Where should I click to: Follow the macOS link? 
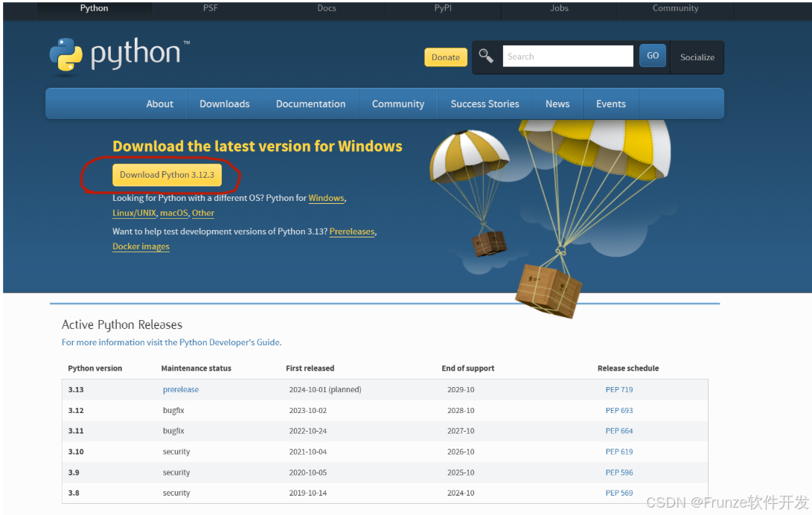174,214
